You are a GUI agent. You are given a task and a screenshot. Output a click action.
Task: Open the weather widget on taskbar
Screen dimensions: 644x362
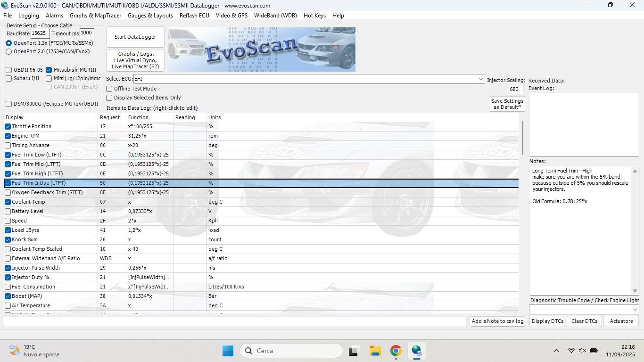34,351
